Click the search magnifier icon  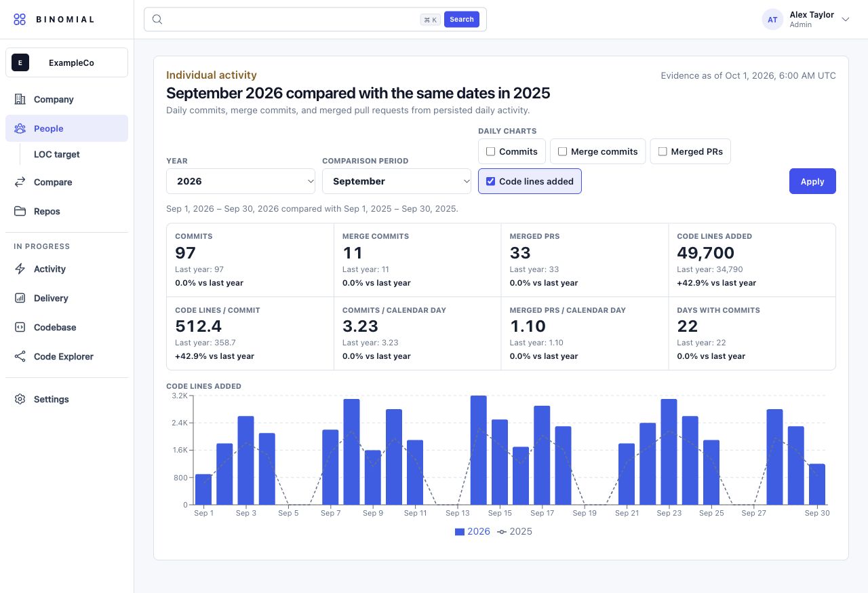click(x=157, y=19)
